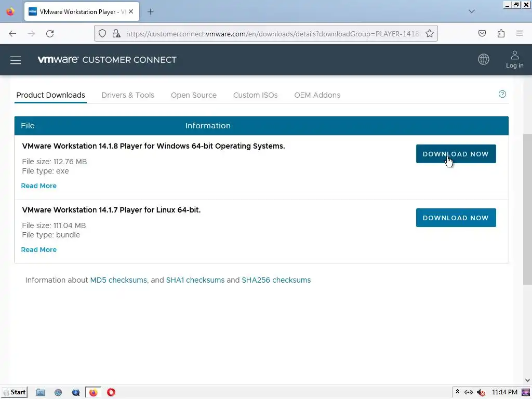The height and width of the screenshot is (399, 532).
Task: Open the VMware hamburger navigation menu
Action: (x=16, y=60)
